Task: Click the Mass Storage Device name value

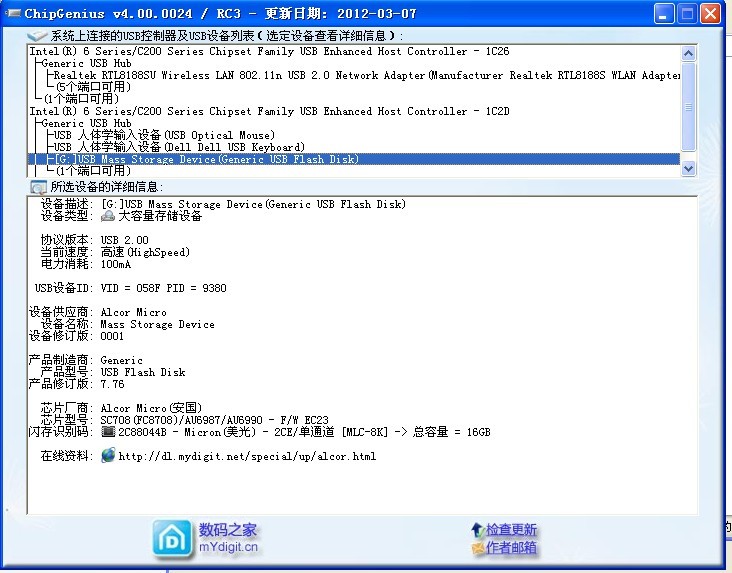Action: click(158, 324)
